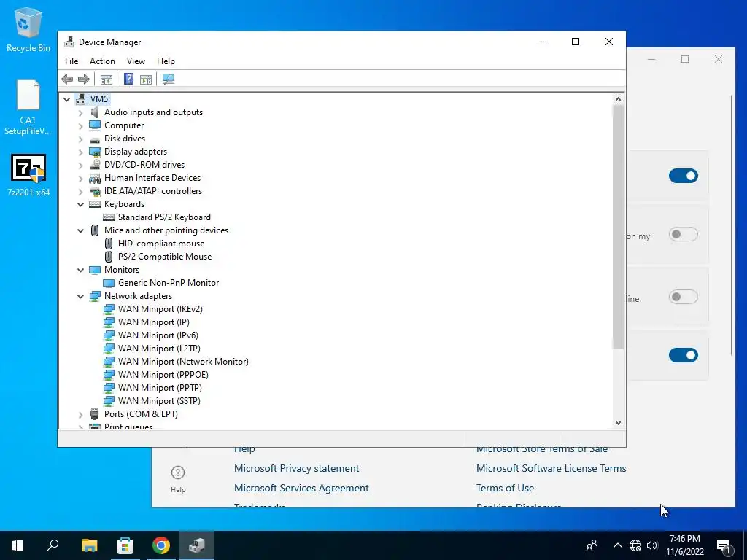This screenshot has width=747, height=560.
Task: Turn off the topmost enabled switch in Store window
Action: click(x=683, y=176)
